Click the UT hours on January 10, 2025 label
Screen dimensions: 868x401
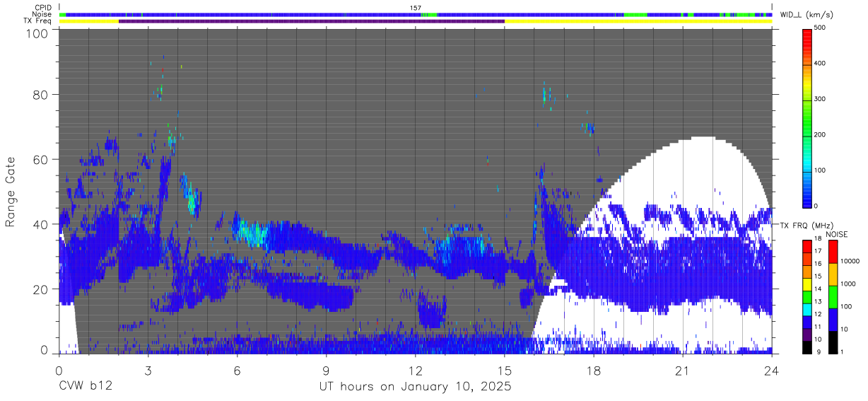[x=414, y=387]
